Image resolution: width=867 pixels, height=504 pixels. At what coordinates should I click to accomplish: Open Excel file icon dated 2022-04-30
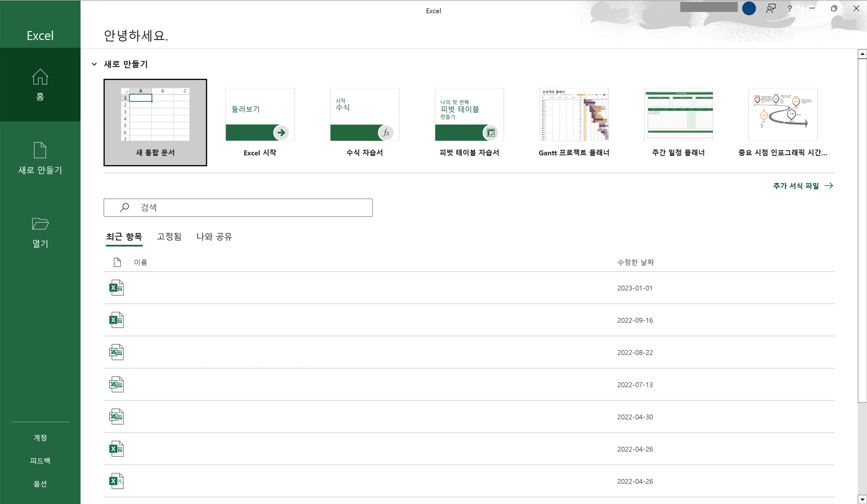point(116,417)
